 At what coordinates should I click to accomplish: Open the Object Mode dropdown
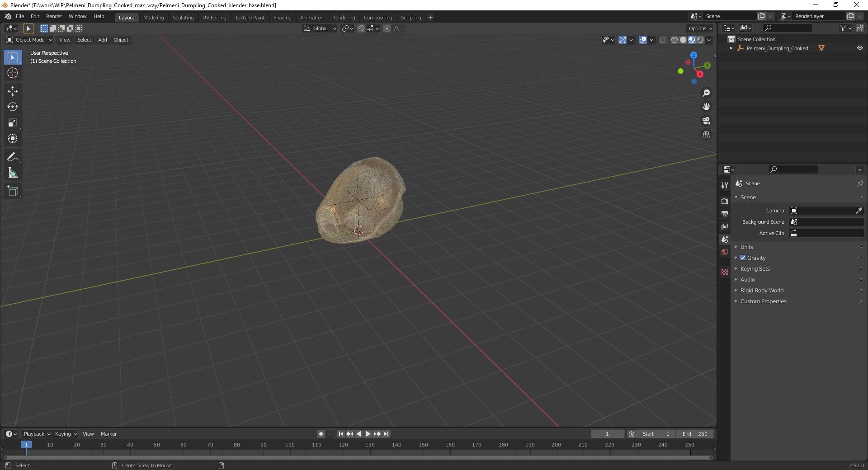(29, 40)
